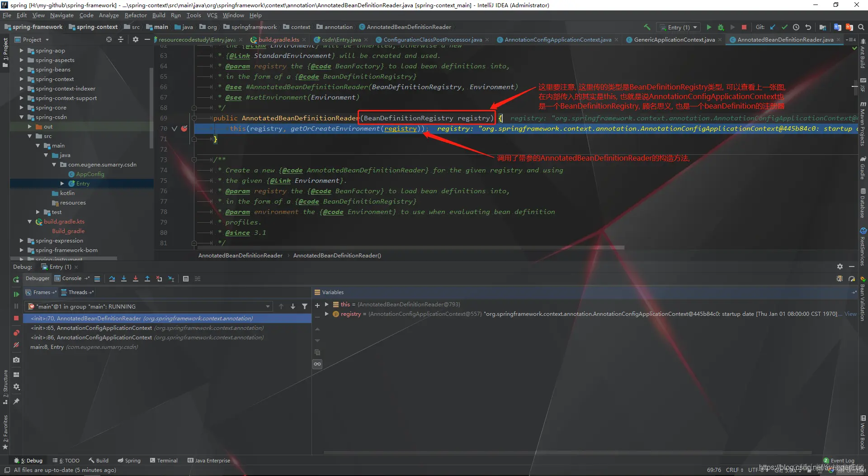The height and width of the screenshot is (476, 868).
Task: Rerun Entry using the debug rerun icon
Action: click(x=16, y=279)
